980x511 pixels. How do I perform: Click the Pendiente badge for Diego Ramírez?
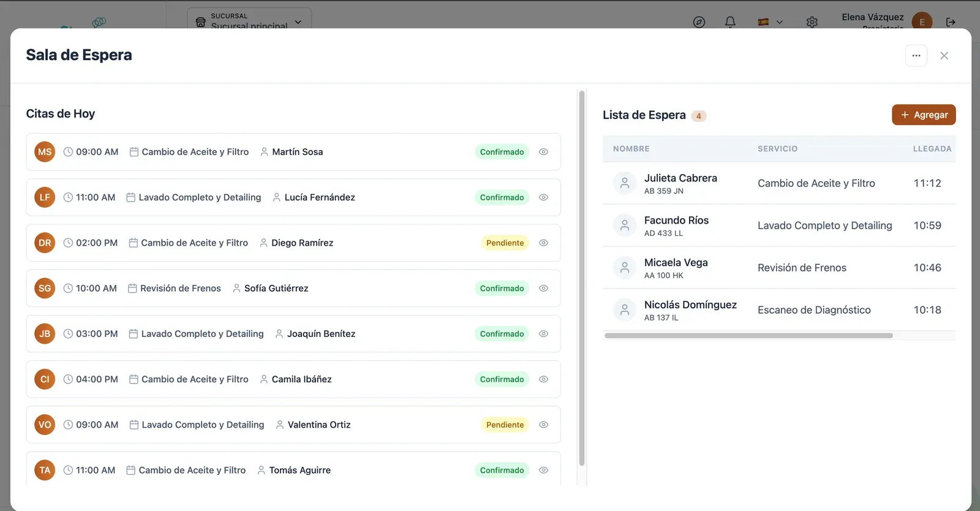click(505, 243)
